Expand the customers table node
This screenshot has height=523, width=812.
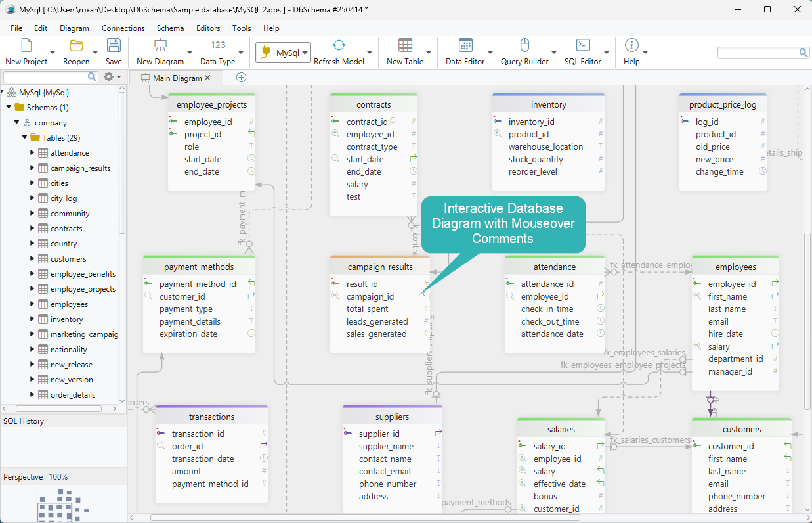(x=32, y=259)
